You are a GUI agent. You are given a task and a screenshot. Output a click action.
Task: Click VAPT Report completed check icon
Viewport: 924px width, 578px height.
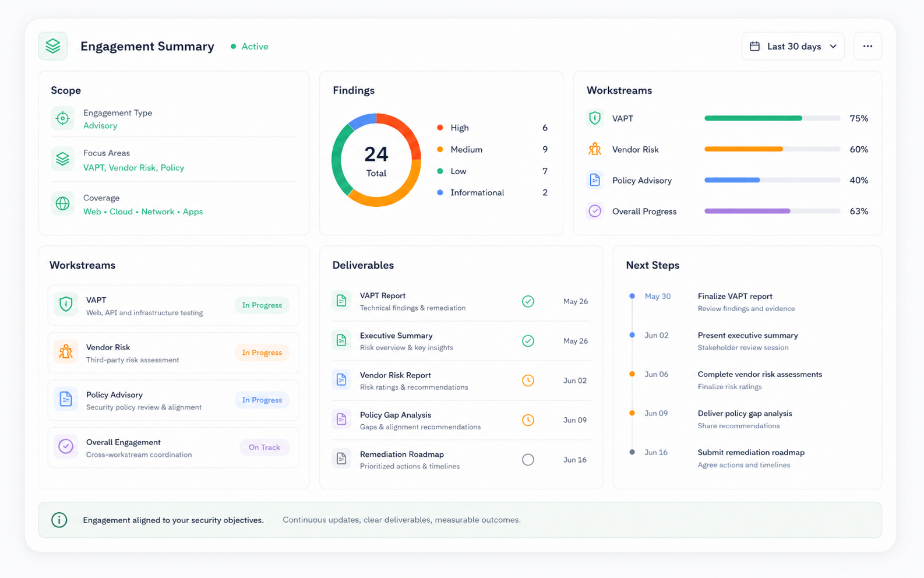click(x=528, y=301)
